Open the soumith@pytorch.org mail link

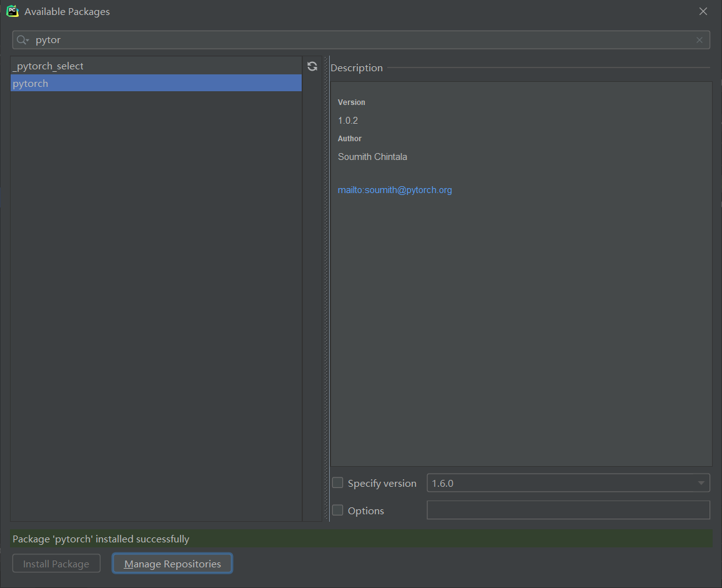(x=395, y=190)
